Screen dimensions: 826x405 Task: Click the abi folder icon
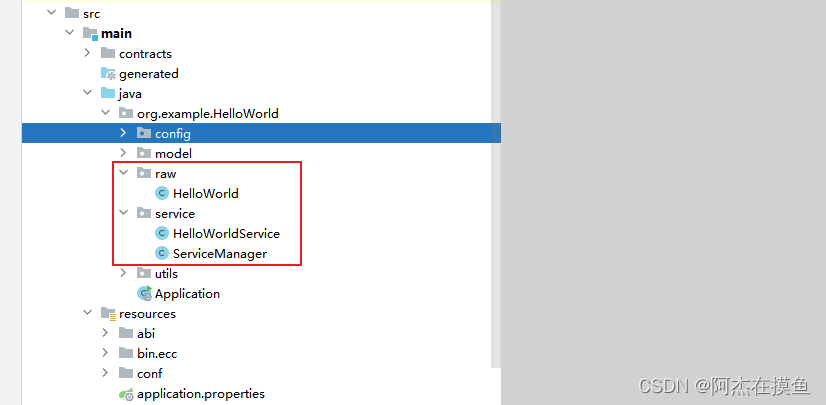(x=126, y=333)
